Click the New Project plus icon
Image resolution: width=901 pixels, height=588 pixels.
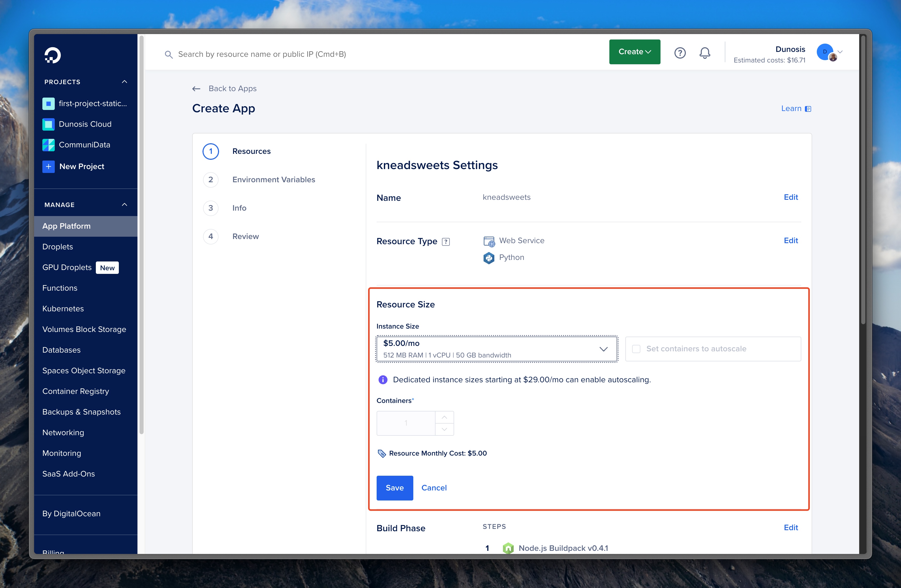pyautogui.click(x=49, y=166)
